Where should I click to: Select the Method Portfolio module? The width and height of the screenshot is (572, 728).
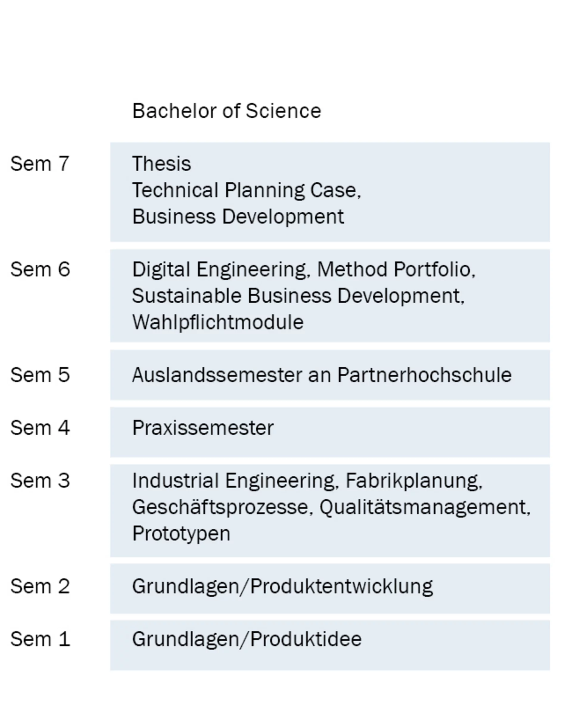pyautogui.click(x=396, y=269)
